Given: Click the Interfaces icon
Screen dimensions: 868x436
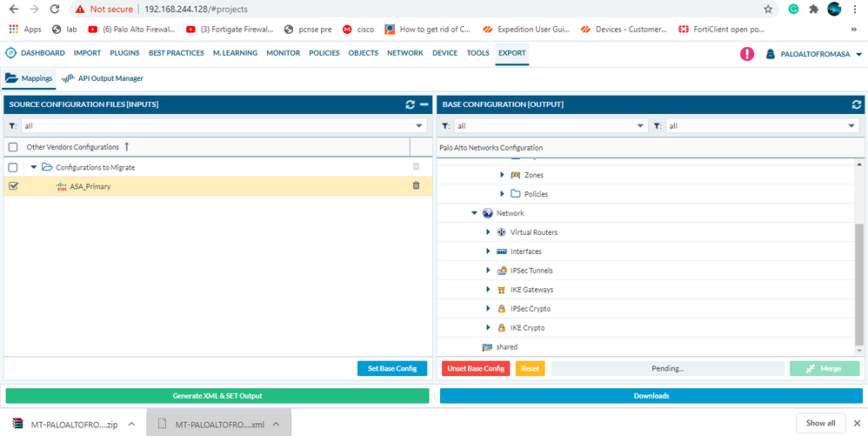Looking at the screenshot, I should pos(502,251).
